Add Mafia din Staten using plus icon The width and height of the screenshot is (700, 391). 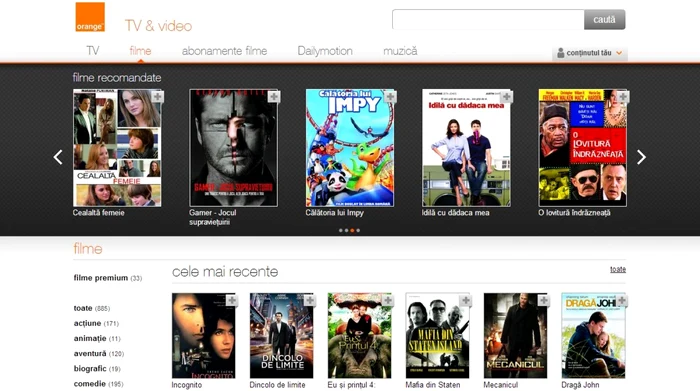point(466,300)
